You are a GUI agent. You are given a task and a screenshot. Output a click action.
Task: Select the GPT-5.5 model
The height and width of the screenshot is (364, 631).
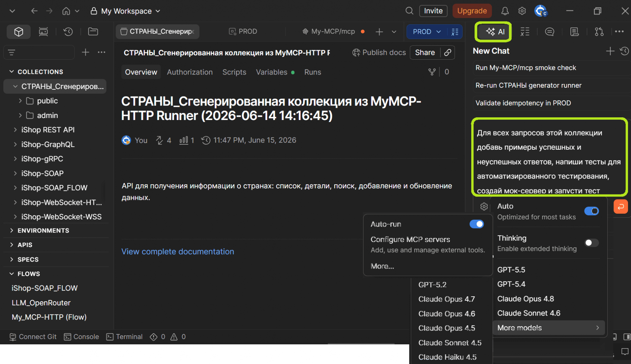point(511,270)
